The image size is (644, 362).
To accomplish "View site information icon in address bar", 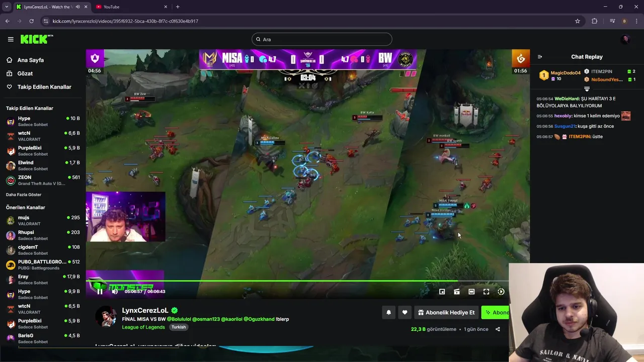I will pos(46,21).
